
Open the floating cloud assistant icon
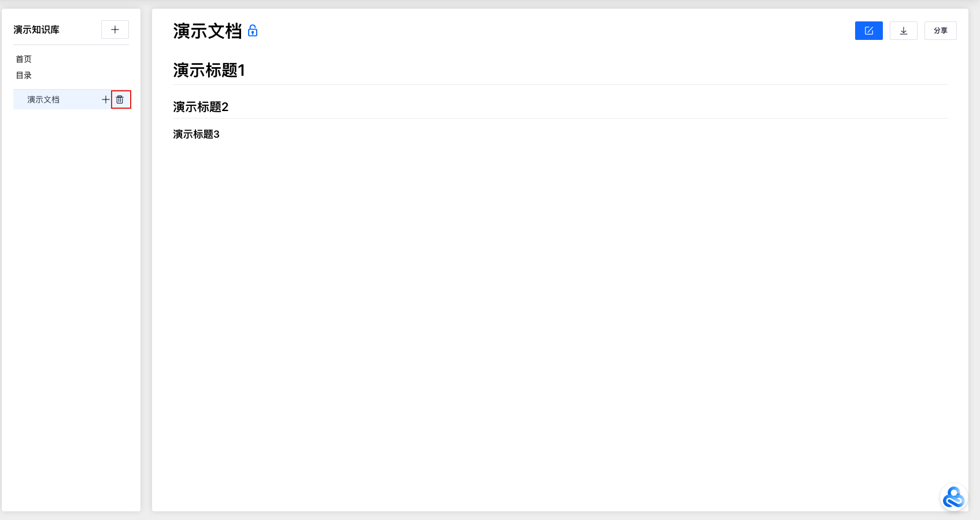pos(953,497)
